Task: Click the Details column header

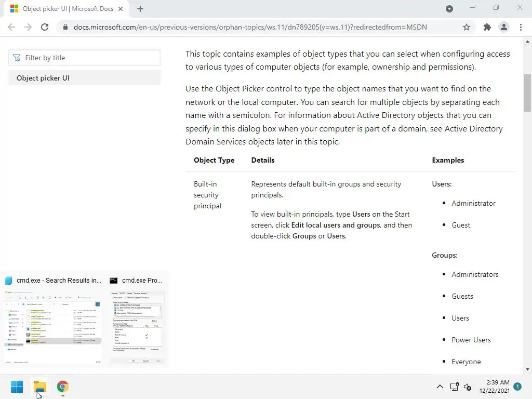Action: 263,160
